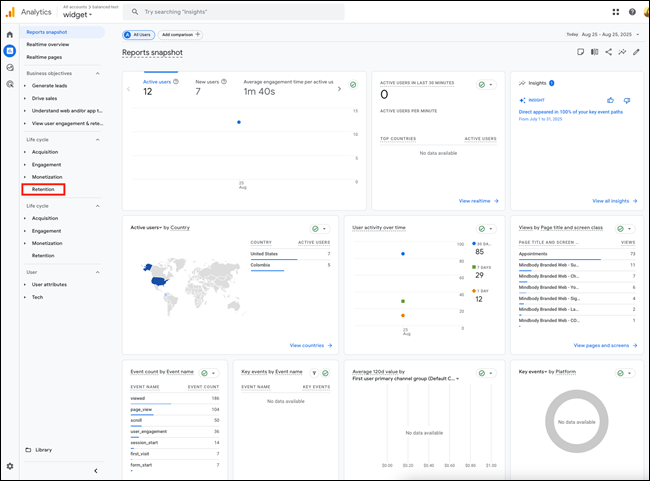Expand Drive sales in sidebar
This screenshot has width=650, height=481.
coord(24,98)
